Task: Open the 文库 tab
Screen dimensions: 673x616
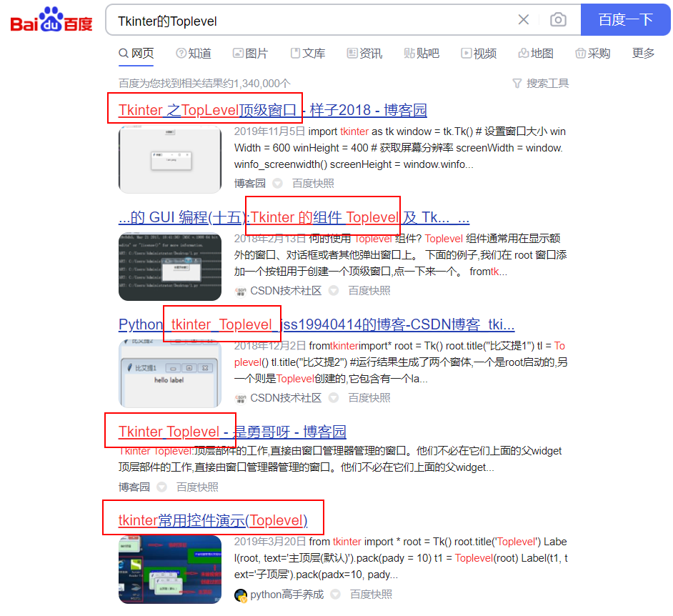Action: coord(308,53)
